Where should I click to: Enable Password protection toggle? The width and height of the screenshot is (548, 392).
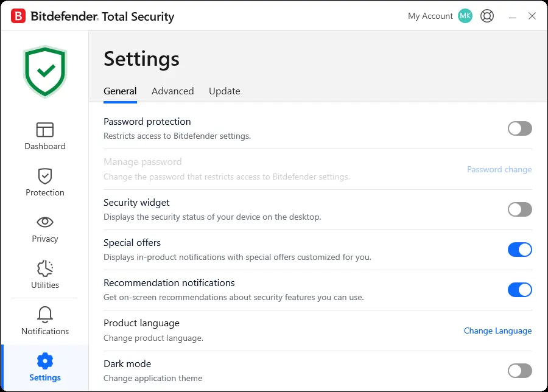(520, 128)
